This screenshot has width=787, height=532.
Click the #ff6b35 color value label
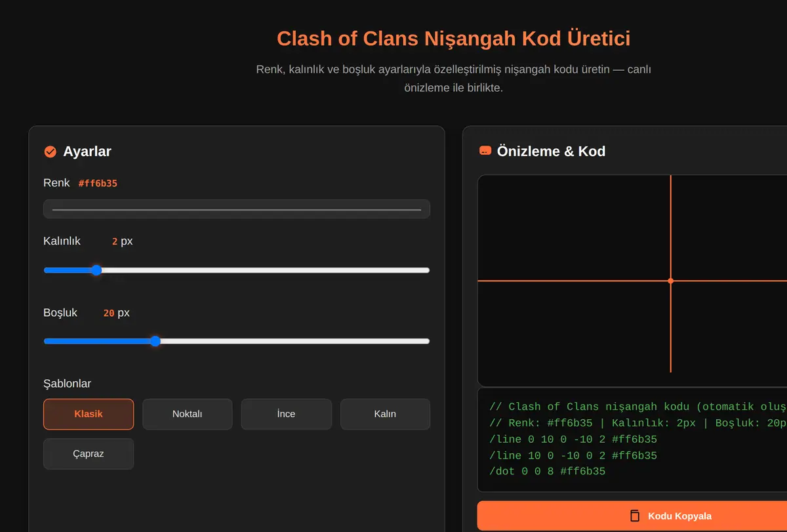(98, 183)
